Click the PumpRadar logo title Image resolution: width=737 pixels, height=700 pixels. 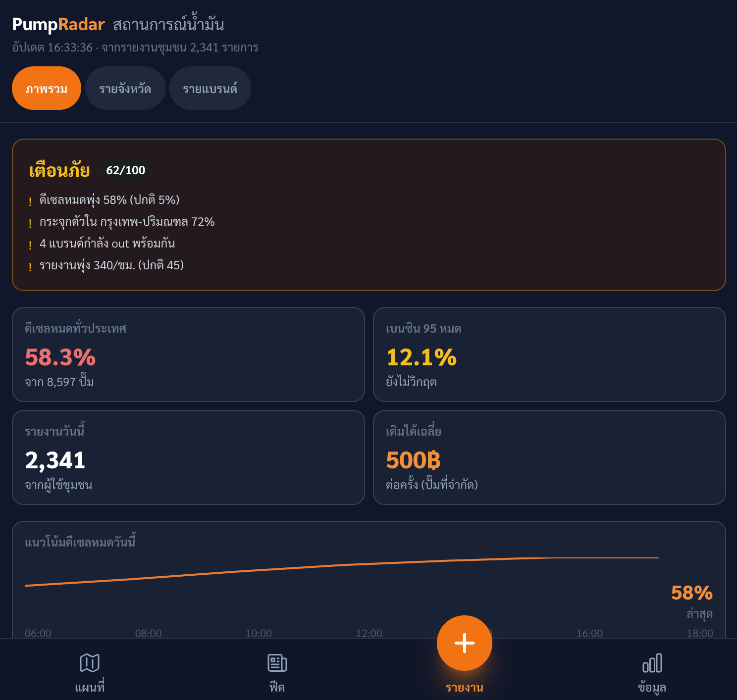tap(58, 24)
